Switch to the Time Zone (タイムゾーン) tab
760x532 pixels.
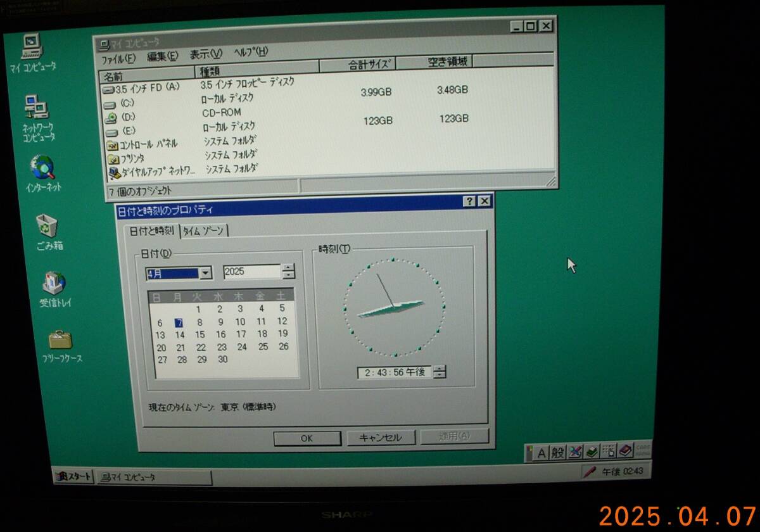[x=204, y=231]
